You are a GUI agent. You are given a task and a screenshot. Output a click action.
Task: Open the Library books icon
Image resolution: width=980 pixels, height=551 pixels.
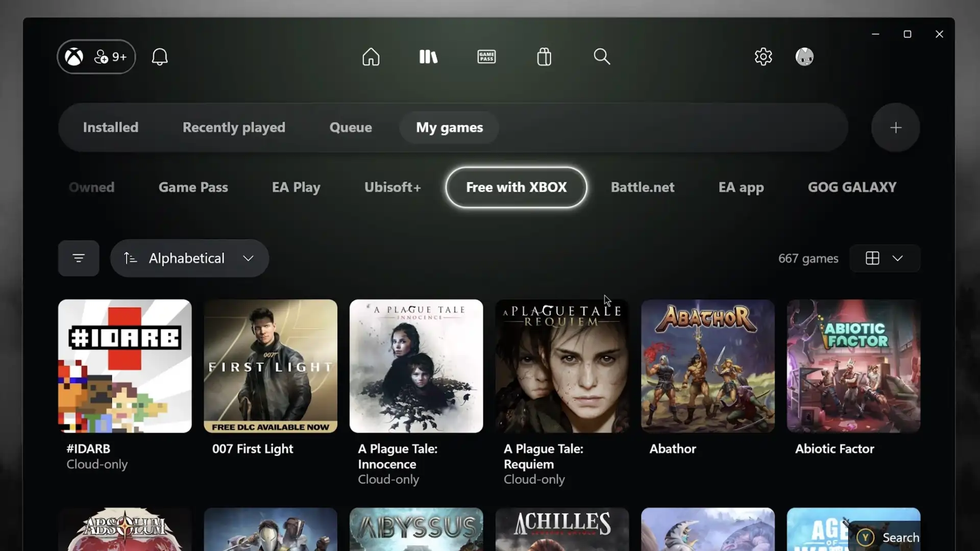tap(428, 57)
